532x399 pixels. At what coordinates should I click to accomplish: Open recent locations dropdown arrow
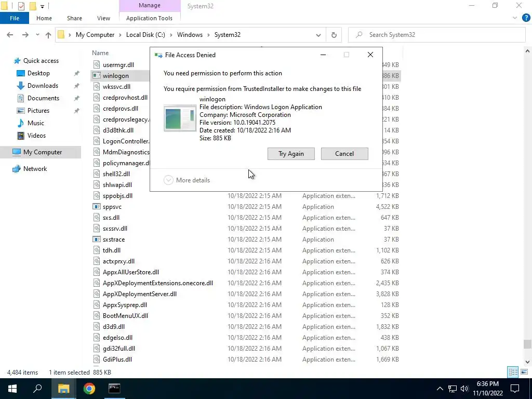click(x=37, y=35)
